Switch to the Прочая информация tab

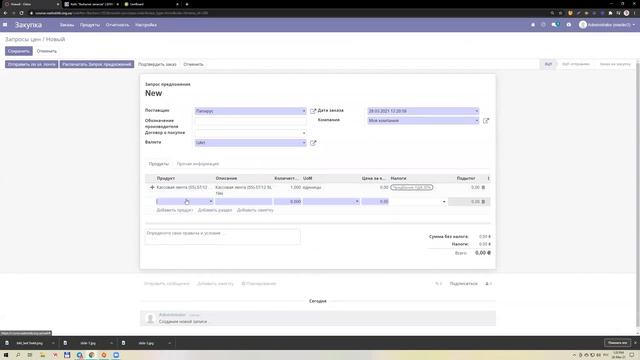(x=198, y=164)
